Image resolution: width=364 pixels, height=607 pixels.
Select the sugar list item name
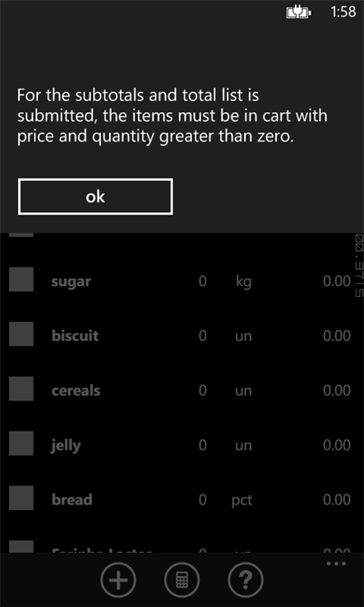(71, 282)
